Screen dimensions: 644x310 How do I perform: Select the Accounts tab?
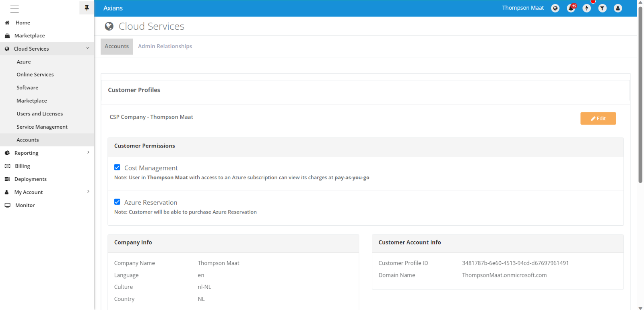(x=117, y=46)
